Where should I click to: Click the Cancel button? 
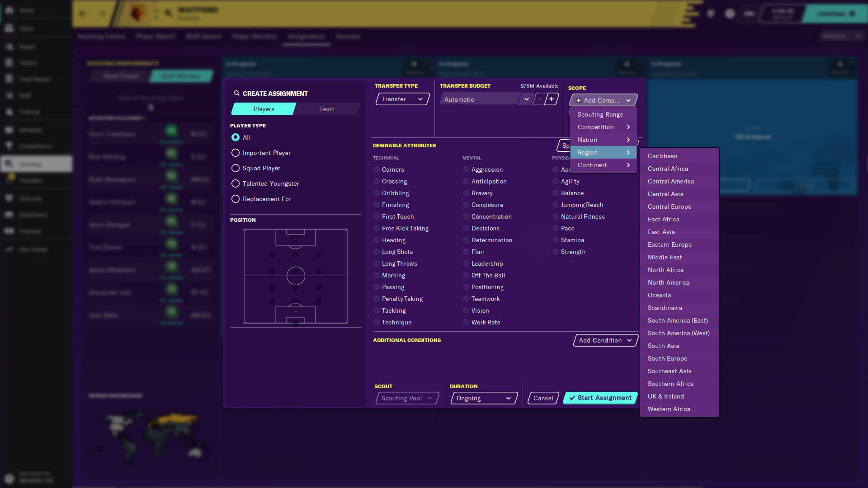click(542, 398)
